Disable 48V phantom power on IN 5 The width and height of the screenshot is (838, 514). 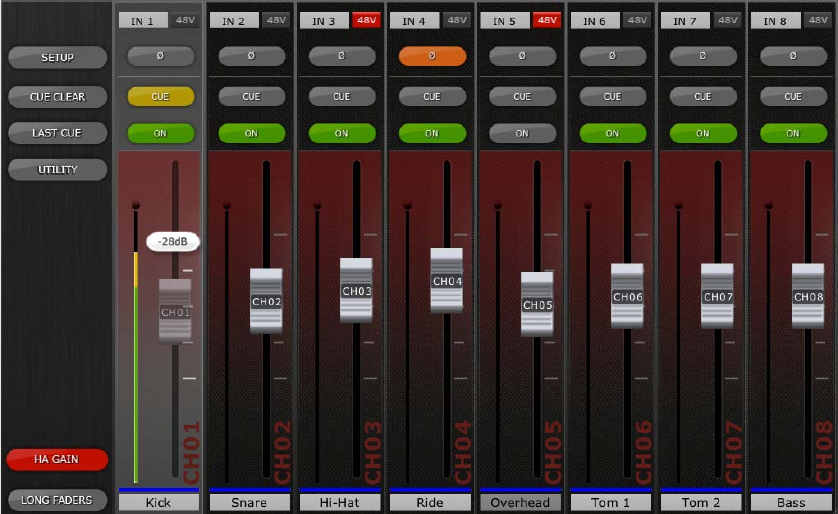click(547, 20)
